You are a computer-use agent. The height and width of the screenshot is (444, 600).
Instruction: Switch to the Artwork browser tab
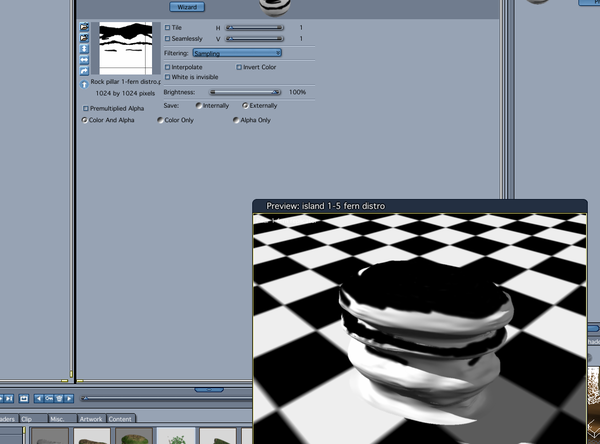click(x=91, y=419)
